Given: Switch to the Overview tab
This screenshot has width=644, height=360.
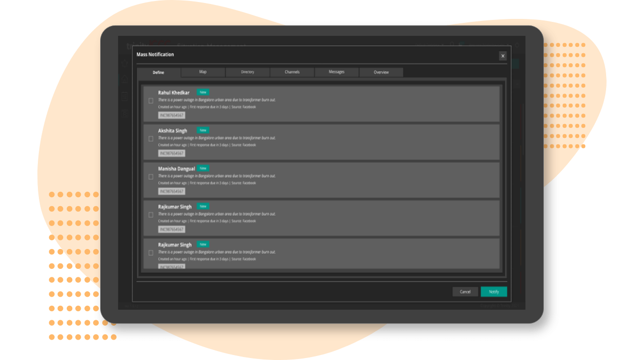Looking at the screenshot, I should point(381,72).
